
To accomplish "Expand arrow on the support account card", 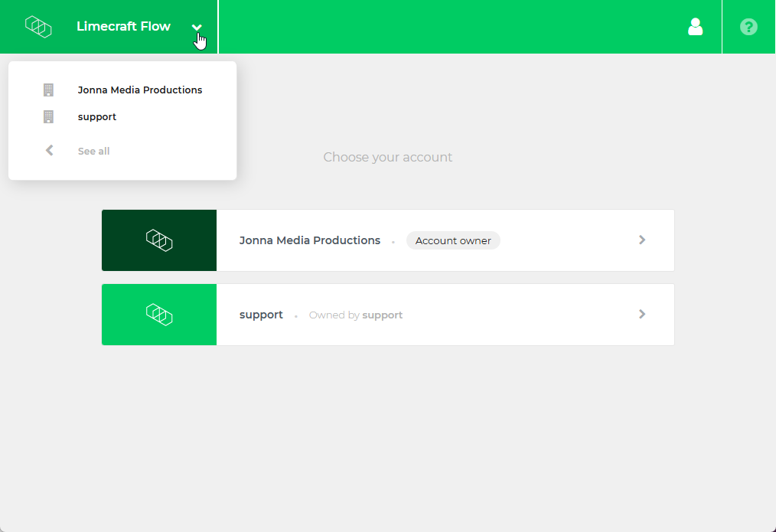I will 642,315.
